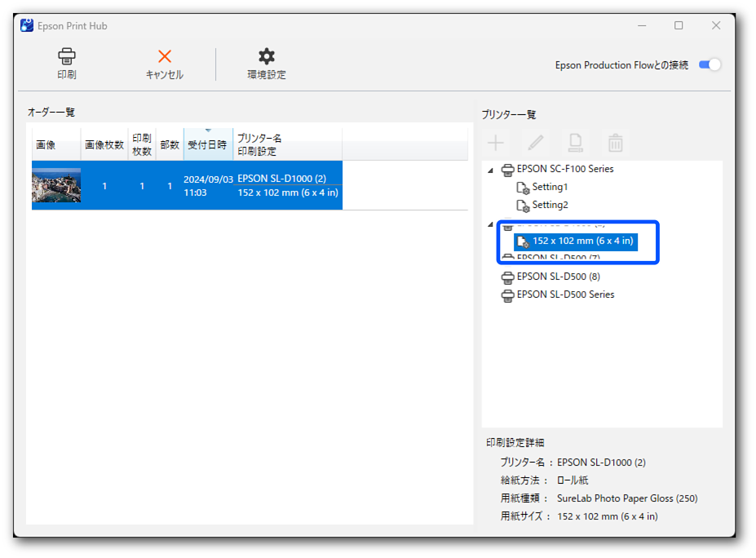Click the orange キャンセル X icon

pyautogui.click(x=164, y=57)
